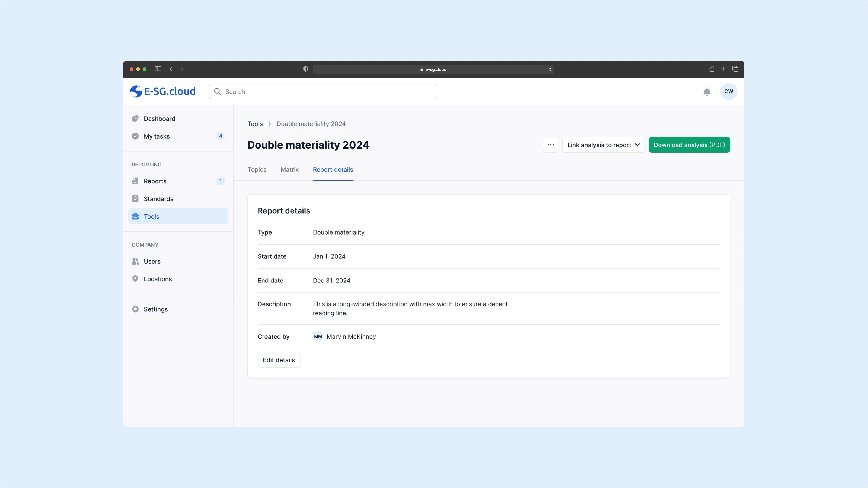Open a new browser tab with plus icon
Image resolution: width=868 pixels, height=488 pixels.
click(x=723, y=69)
